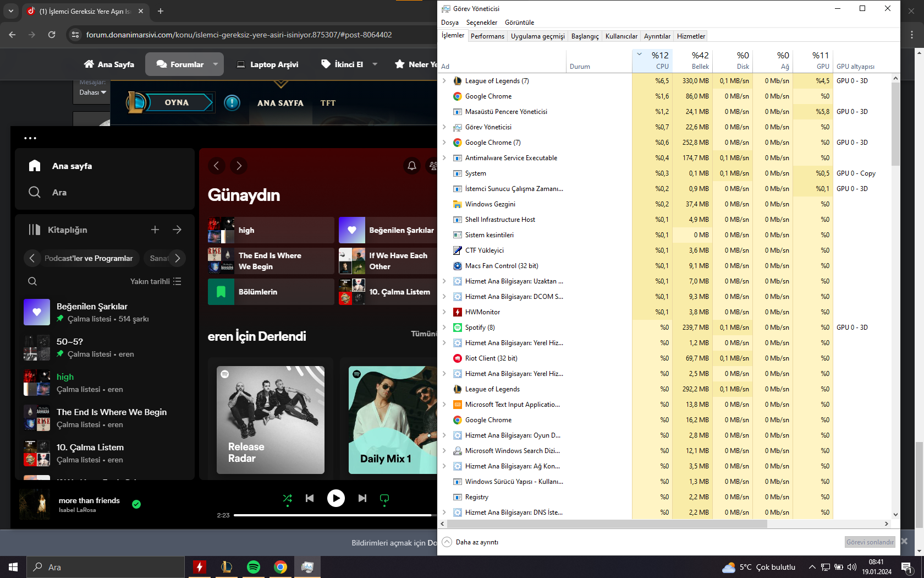The height and width of the screenshot is (578, 924).
Task: Open Spotify from the taskbar
Action: click(x=254, y=567)
